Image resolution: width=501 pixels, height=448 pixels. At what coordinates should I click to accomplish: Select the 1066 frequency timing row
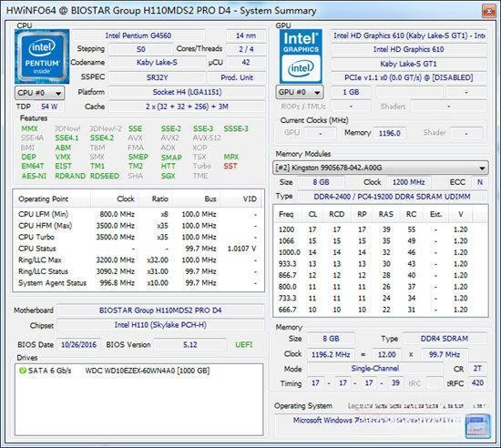[x=380, y=241]
